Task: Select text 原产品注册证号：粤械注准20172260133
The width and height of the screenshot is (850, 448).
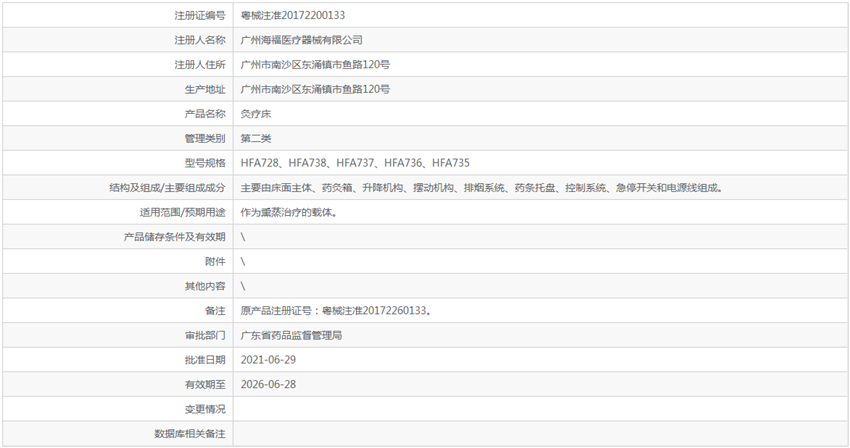Action: pyautogui.click(x=336, y=311)
